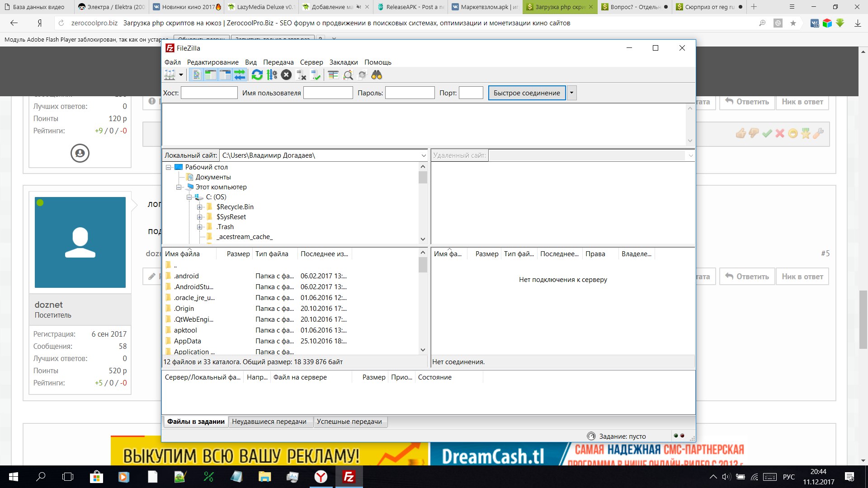Open the Передача menu
868x488 pixels.
tap(278, 62)
